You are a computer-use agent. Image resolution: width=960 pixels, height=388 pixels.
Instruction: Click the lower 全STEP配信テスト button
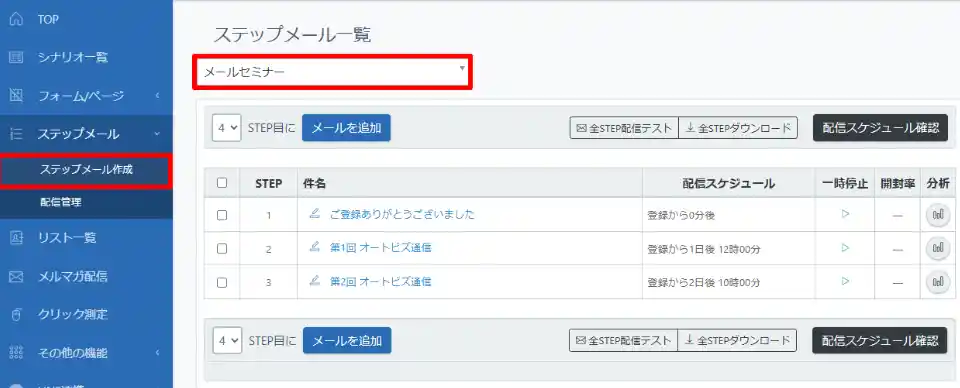623,340
